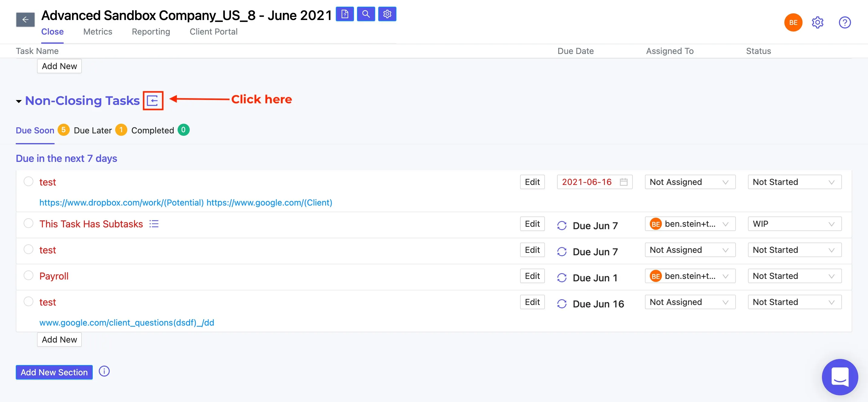Open the WIP status dropdown
The image size is (868, 402).
[x=795, y=224]
